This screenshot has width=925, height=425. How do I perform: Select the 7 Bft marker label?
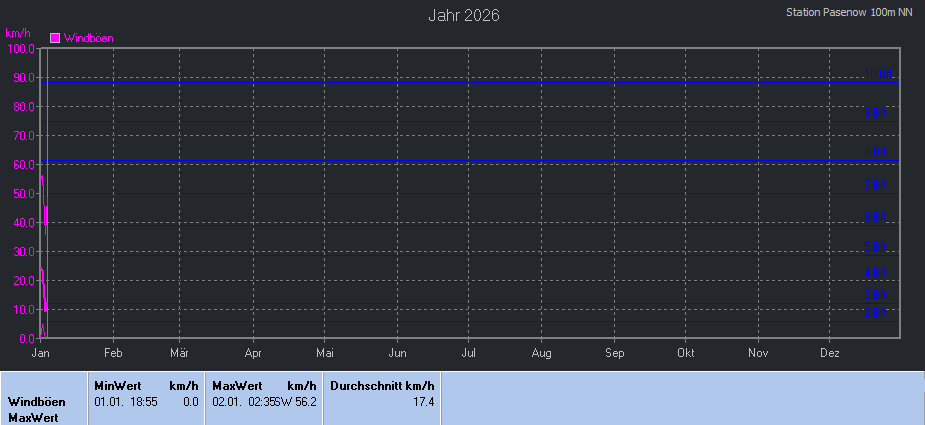pyautogui.click(x=877, y=185)
